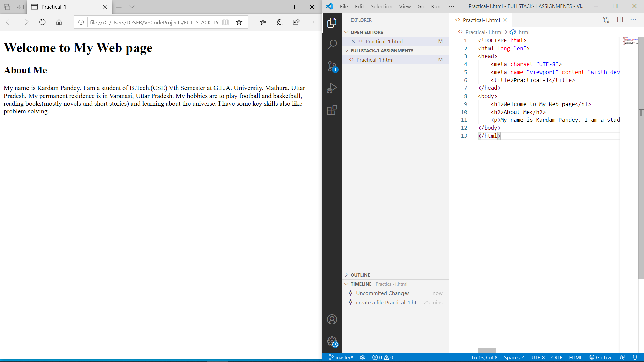Screen dimensions: 644x362
Task: Open Changes compare icon in editor toolbar
Action: 606,20
